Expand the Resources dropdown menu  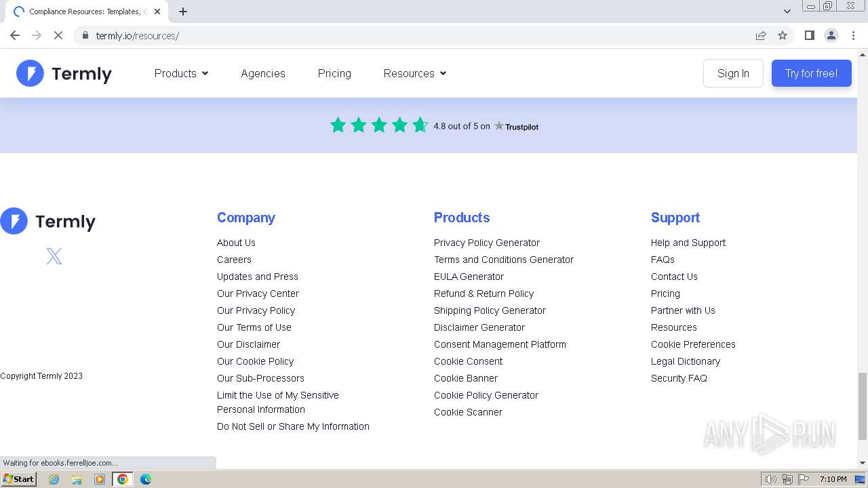[x=414, y=73]
